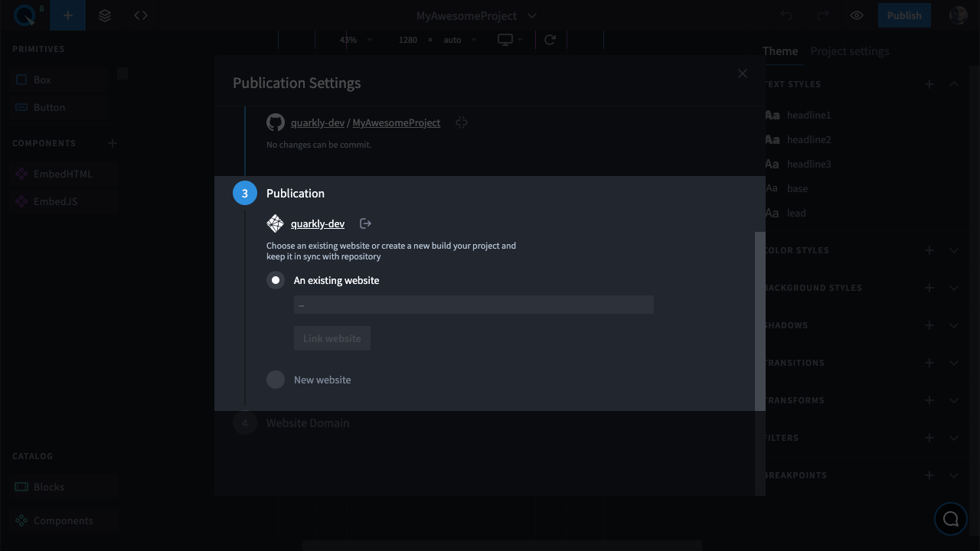Add a new shadow
Screen dimensions: 980x551
point(929,325)
